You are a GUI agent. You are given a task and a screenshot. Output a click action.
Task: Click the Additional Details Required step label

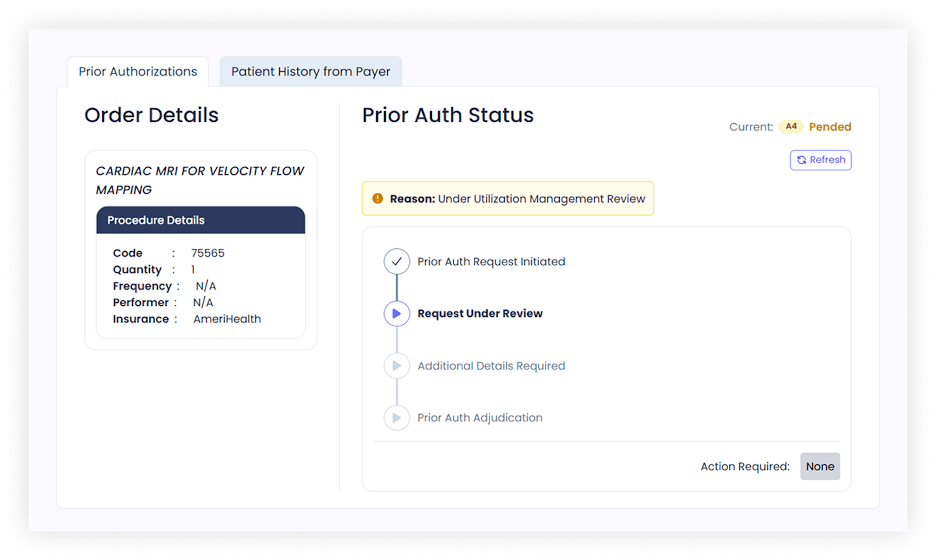point(491,366)
